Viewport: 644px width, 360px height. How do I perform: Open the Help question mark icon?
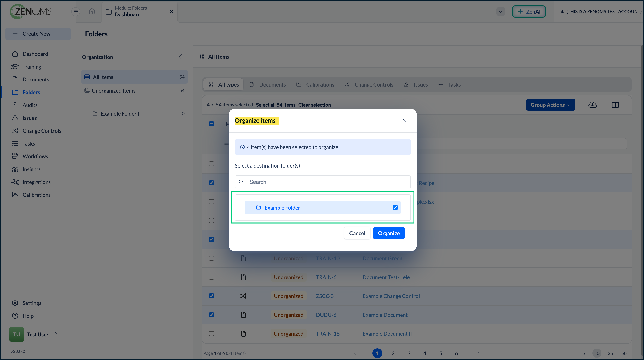click(x=15, y=316)
